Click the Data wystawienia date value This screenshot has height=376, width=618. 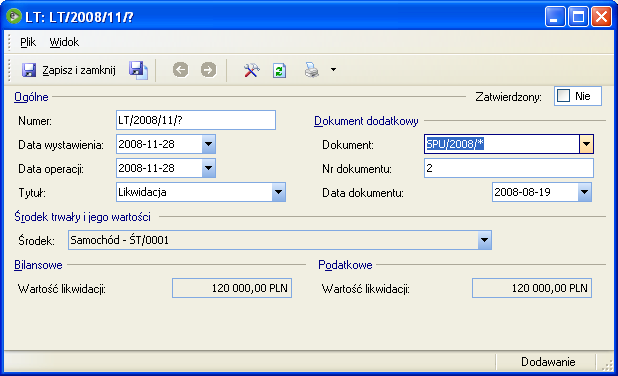tap(147, 144)
